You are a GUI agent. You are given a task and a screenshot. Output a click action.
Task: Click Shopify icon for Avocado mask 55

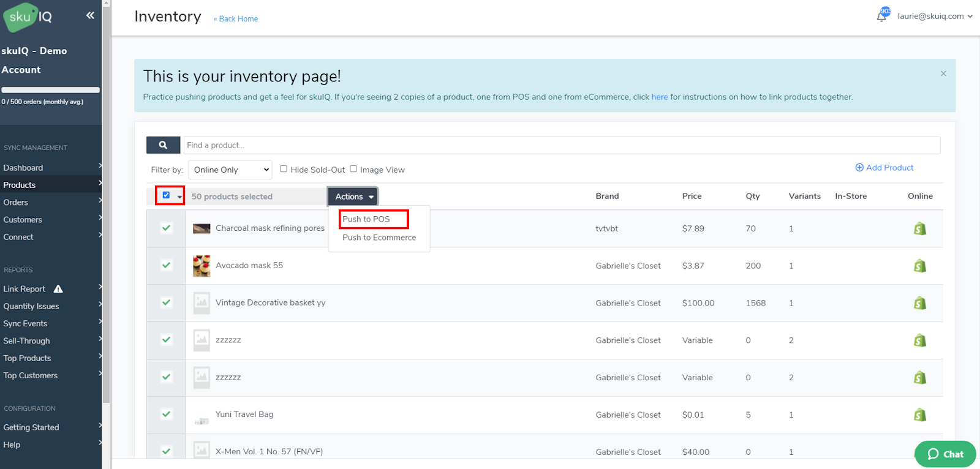point(919,266)
